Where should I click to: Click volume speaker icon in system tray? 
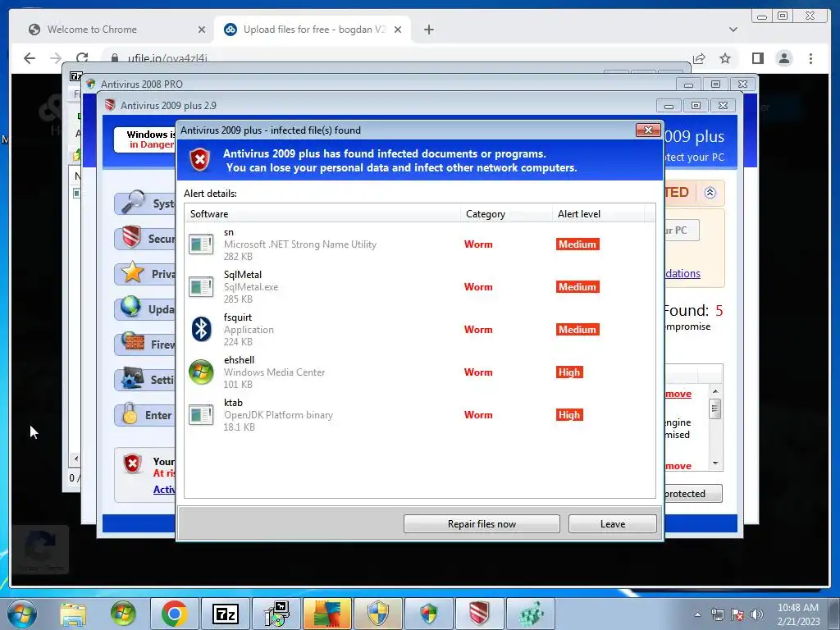[756, 614]
